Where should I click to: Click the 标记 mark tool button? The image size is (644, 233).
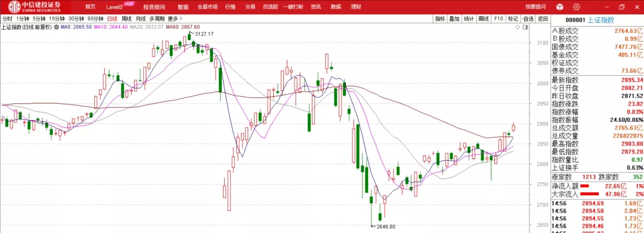[x=513, y=19]
